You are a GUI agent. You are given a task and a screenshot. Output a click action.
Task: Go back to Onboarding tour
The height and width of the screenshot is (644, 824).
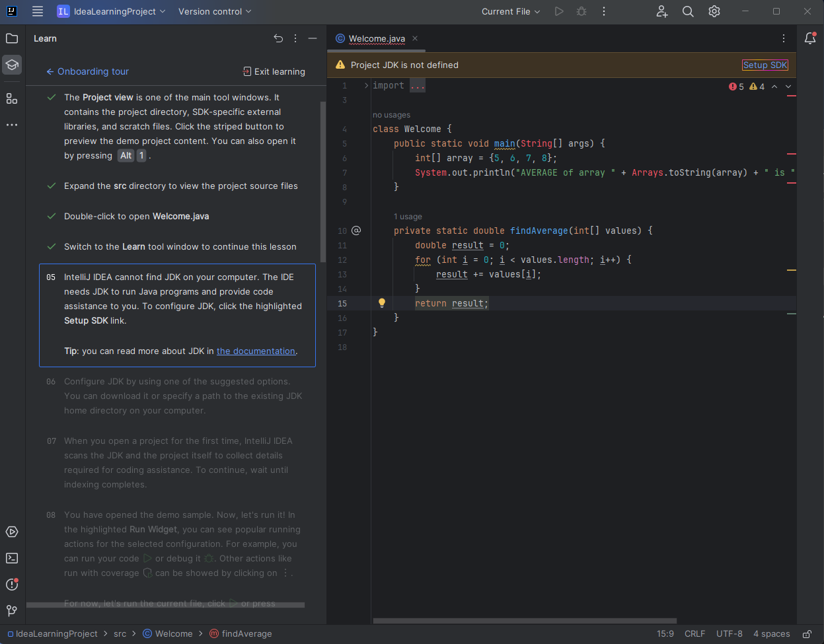[87, 71]
